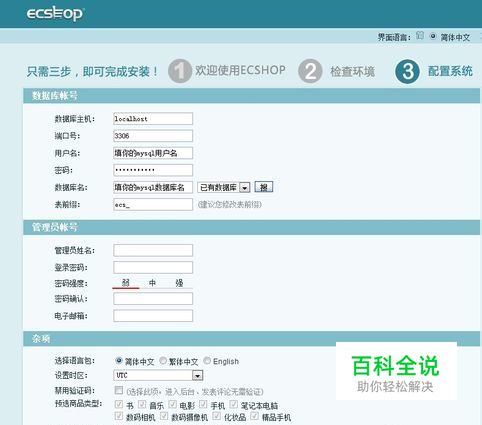
Task: Open the 已有数据库 dropdown
Action: [x=224, y=187]
